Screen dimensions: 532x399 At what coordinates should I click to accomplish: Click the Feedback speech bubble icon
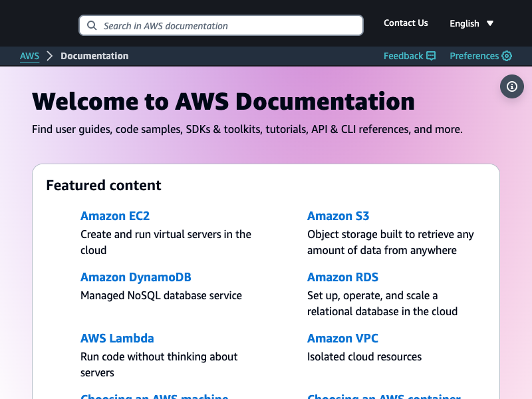click(431, 56)
